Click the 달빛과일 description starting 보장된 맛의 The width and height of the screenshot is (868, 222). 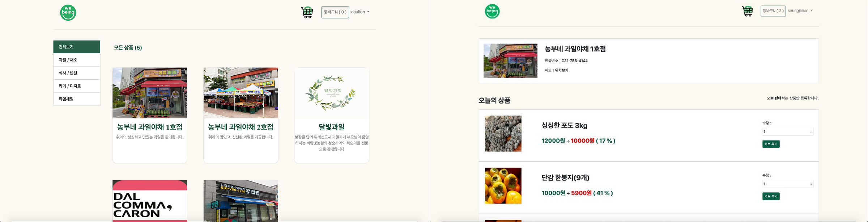(x=332, y=143)
